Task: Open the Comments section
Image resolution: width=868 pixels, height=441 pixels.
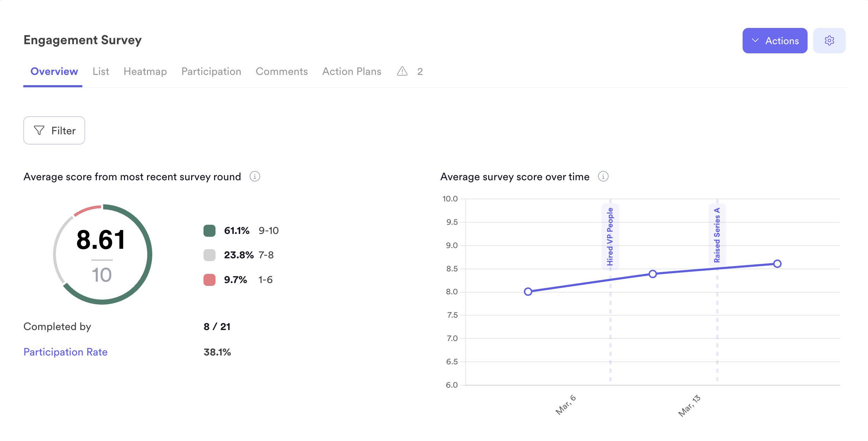Action: (x=282, y=71)
